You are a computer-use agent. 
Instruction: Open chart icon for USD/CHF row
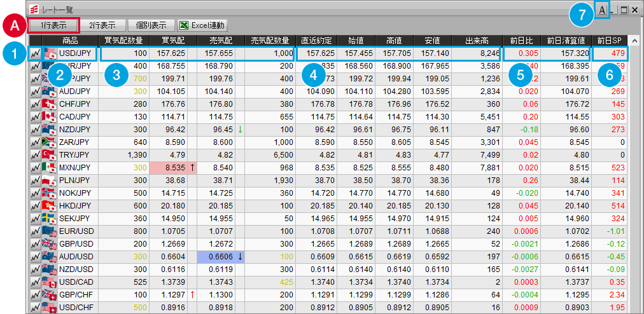[35, 307]
